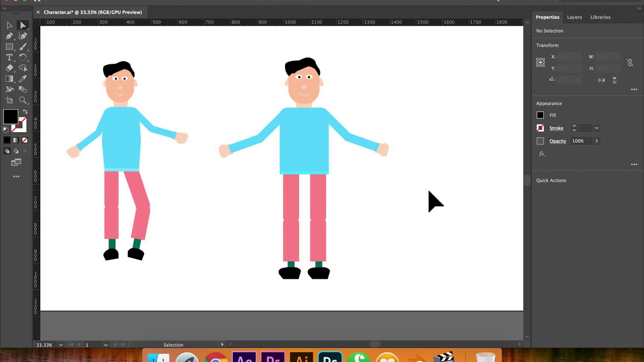The height and width of the screenshot is (362, 644).
Task: Open the rotate angle dropdown
Action: (x=577, y=79)
